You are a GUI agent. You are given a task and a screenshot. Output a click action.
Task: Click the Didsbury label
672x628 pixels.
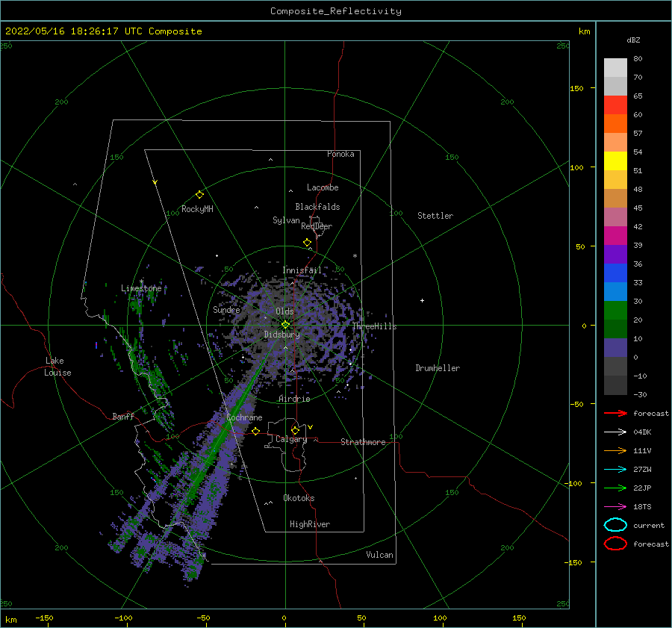click(x=282, y=335)
